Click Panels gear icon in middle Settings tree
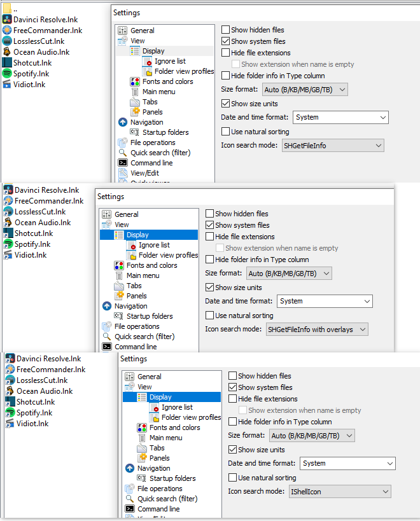Screen dimensions: 420x521 (119, 296)
